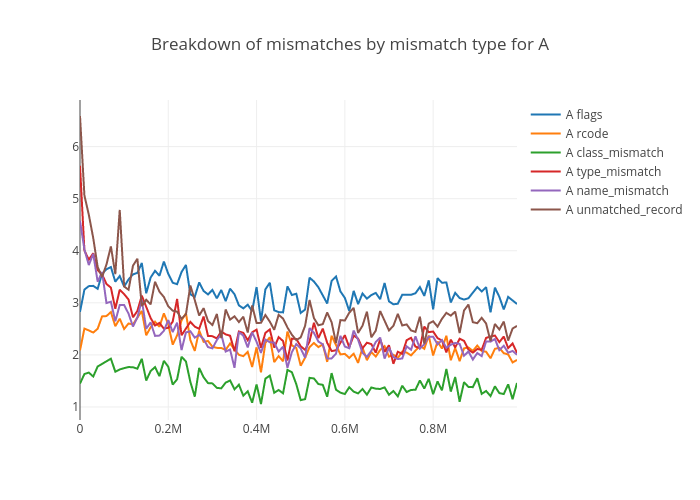This screenshot has height=500, width=700.
Task: Toggle A class_mismatch legend text
Action: 614,153
